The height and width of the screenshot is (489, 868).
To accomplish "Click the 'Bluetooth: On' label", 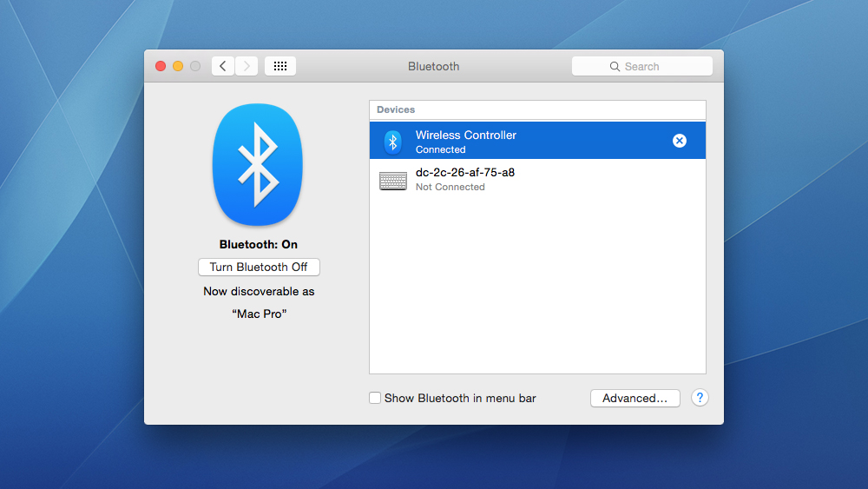I will click(x=259, y=244).
